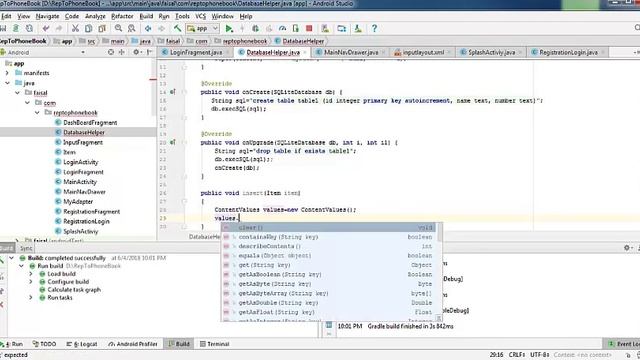This screenshot has width=640, height=360.
Task: Click the Undo arrow icon
Action: [x=46, y=29]
